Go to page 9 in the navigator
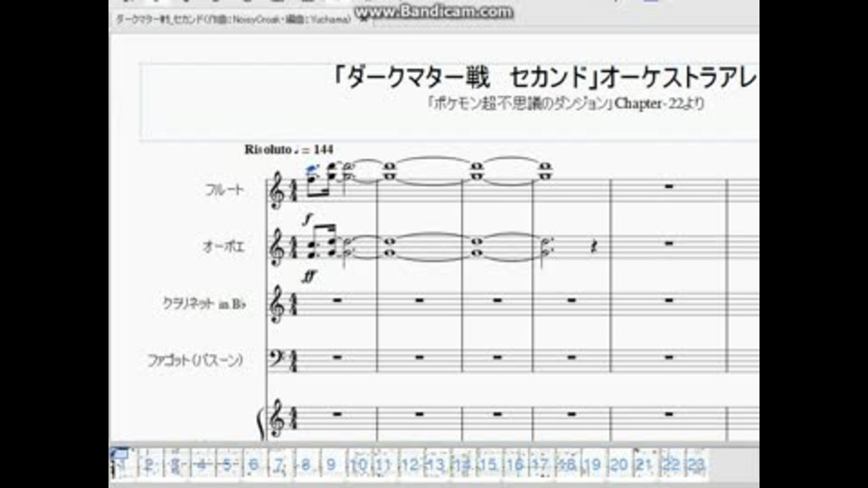The height and width of the screenshot is (488, 868). click(332, 464)
